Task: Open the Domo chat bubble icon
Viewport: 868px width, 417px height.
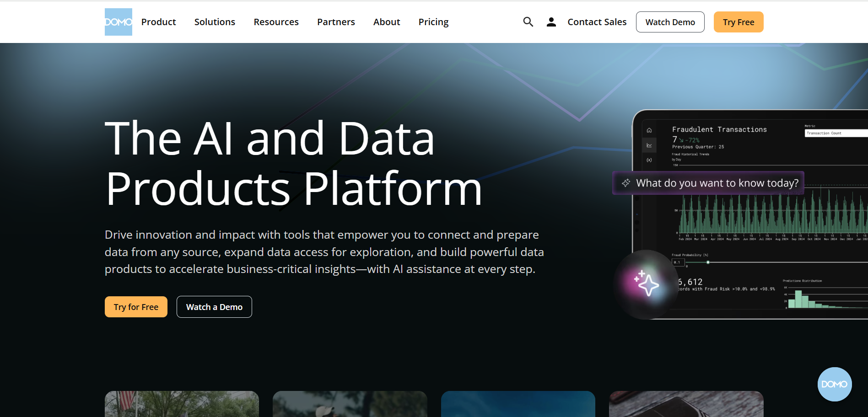Action: [x=835, y=384]
